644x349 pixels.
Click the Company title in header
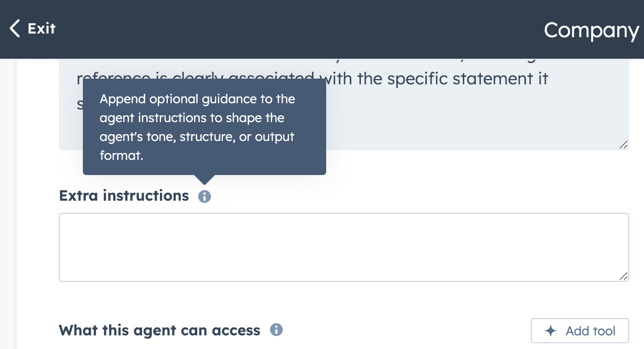click(591, 30)
